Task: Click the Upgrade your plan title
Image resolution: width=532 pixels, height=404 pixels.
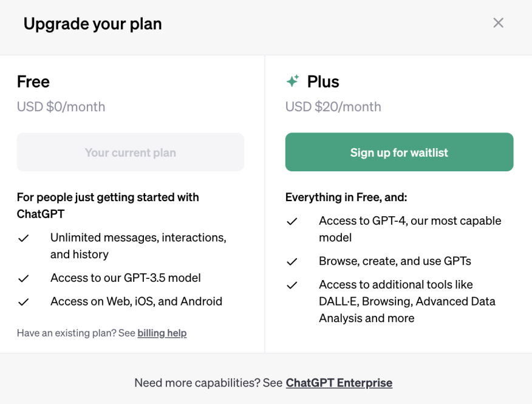Action: pos(92,24)
